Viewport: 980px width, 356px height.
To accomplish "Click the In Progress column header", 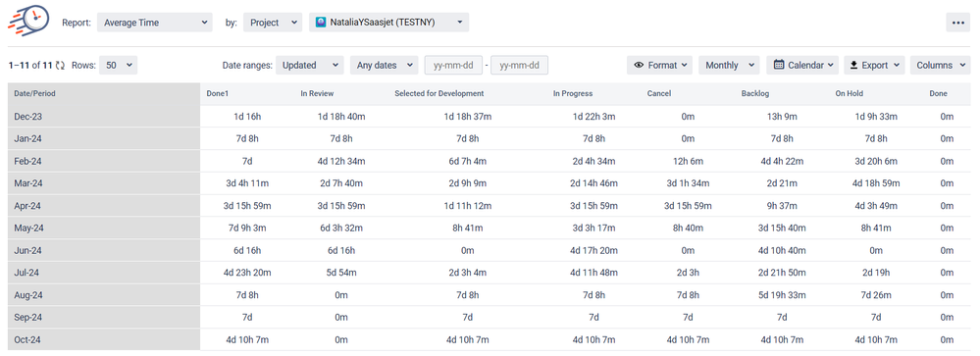I will point(573,94).
